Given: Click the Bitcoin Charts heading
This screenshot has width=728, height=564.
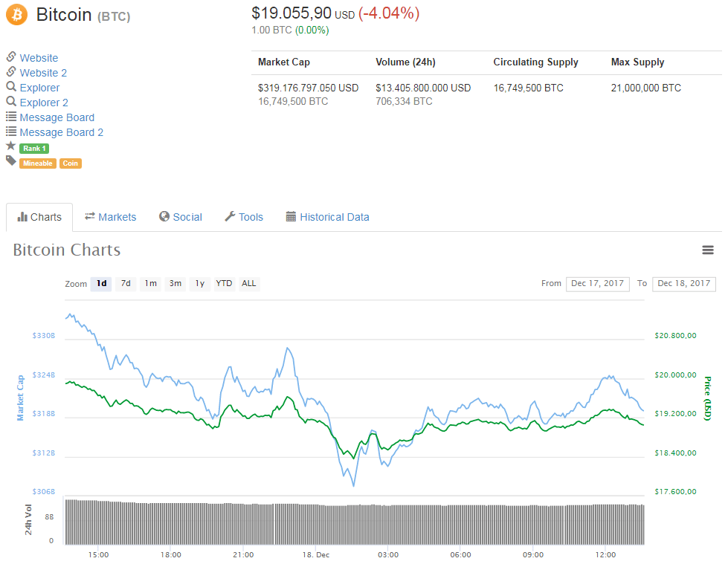Looking at the screenshot, I should click(x=67, y=250).
